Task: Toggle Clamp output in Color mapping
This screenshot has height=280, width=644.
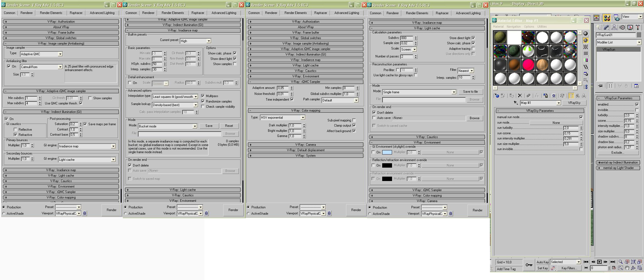Action: click(x=354, y=126)
